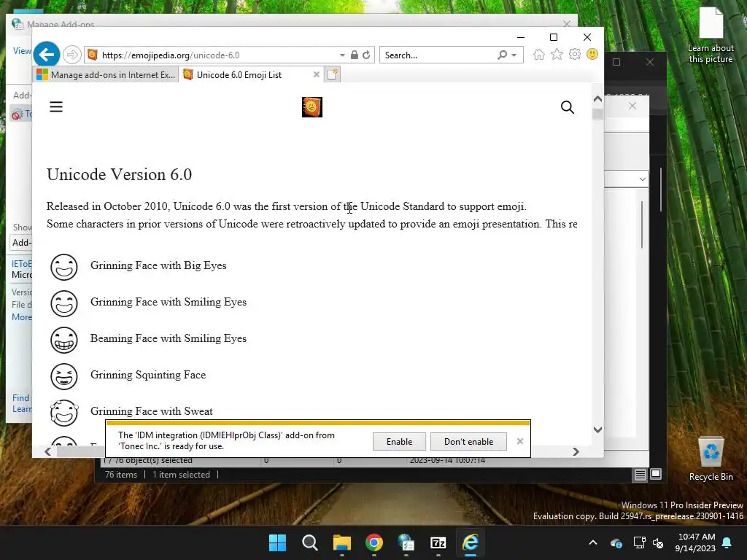Expand the dropdown in the background window
The height and width of the screenshot is (560, 747).
click(642, 179)
